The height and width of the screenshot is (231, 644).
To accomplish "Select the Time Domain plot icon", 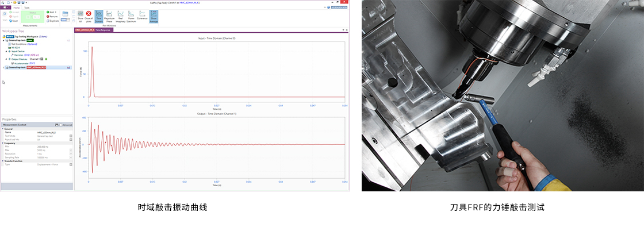I will (99, 15).
